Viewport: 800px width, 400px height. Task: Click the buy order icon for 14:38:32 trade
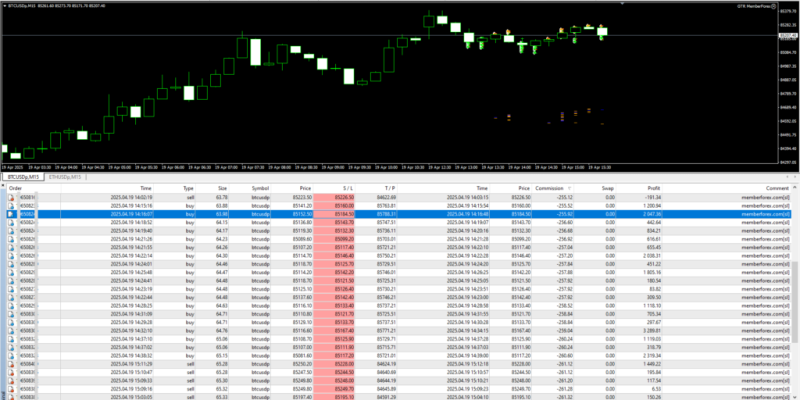pyautogui.click(x=11, y=359)
